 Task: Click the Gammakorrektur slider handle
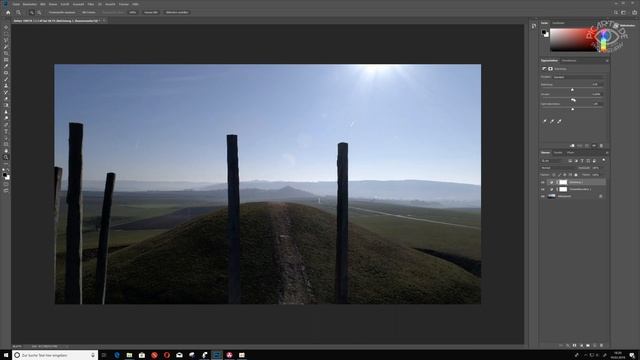[572, 109]
